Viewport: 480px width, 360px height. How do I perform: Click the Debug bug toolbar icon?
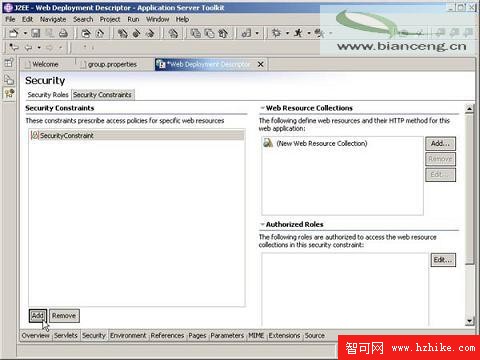[x=276, y=33]
